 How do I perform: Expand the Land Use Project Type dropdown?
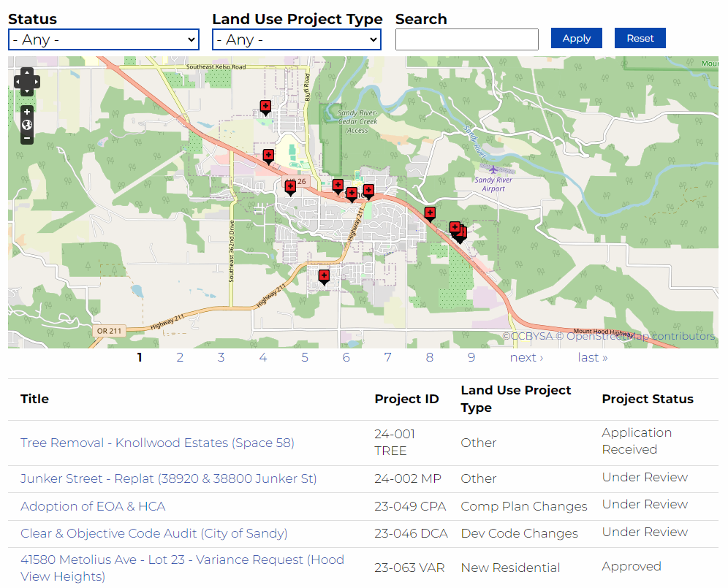tap(297, 39)
